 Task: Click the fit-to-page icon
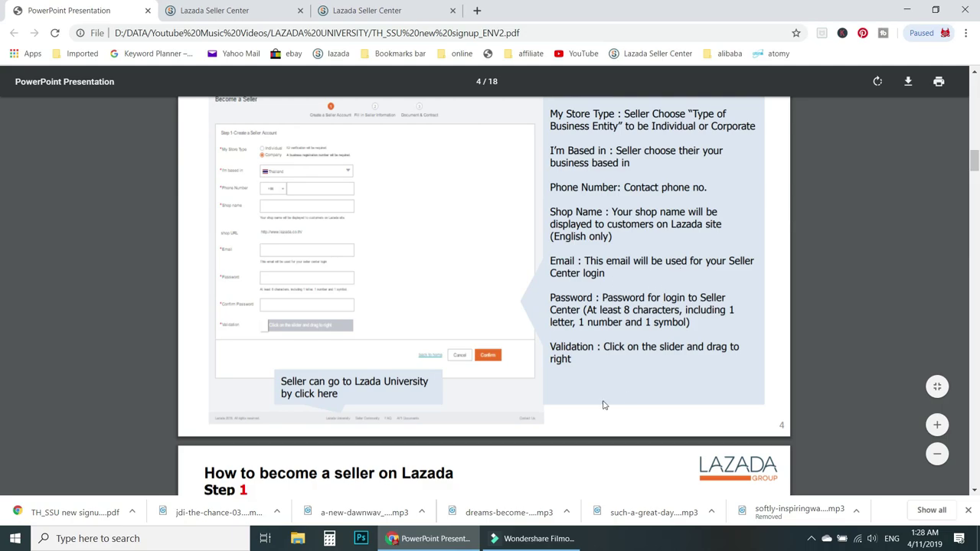[937, 386]
